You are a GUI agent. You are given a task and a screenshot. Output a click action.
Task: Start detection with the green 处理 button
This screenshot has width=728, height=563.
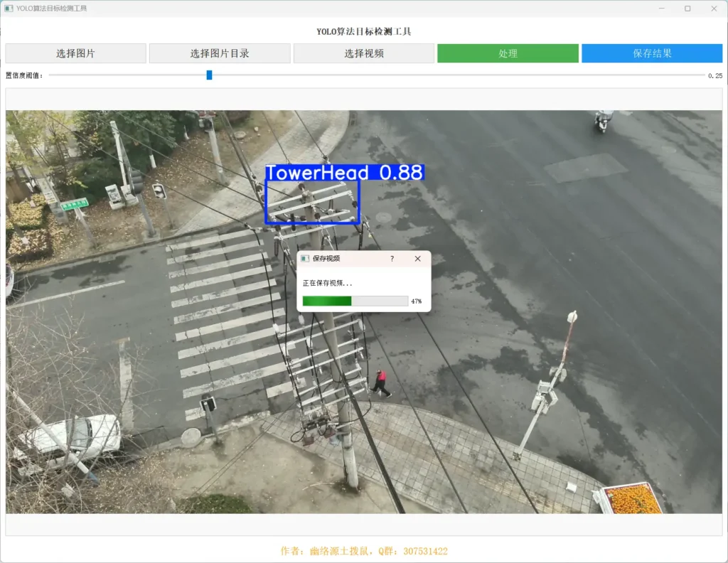(x=508, y=53)
